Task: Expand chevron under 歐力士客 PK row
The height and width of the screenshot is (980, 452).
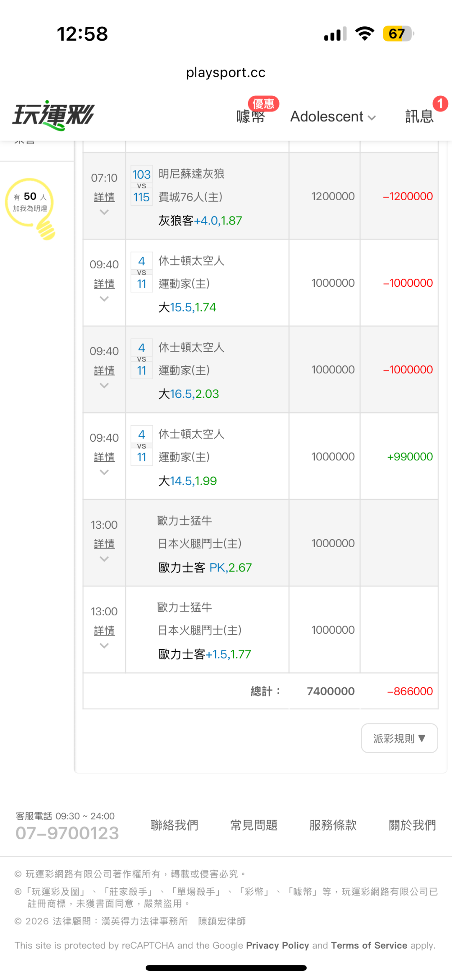Action: tap(104, 559)
